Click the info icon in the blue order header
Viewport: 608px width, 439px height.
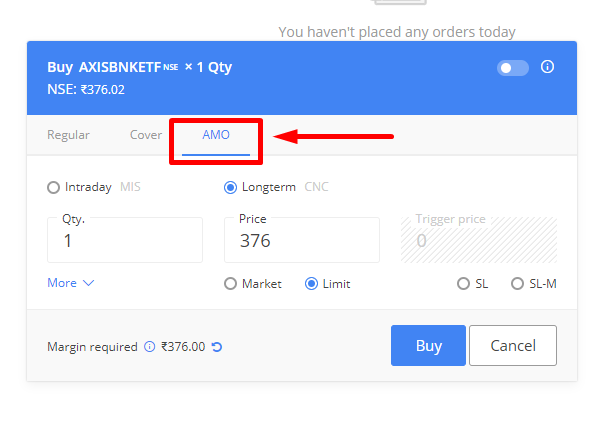pos(547,67)
